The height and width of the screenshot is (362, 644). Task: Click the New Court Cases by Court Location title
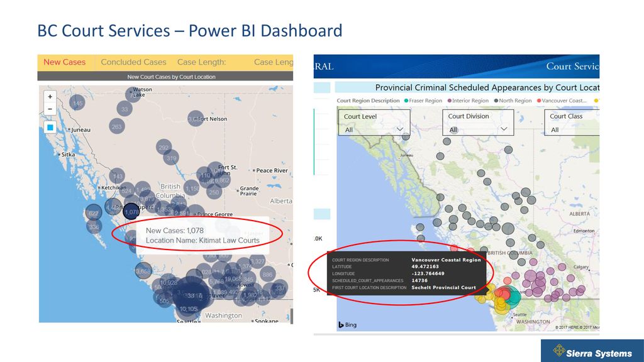pyautogui.click(x=171, y=77)
